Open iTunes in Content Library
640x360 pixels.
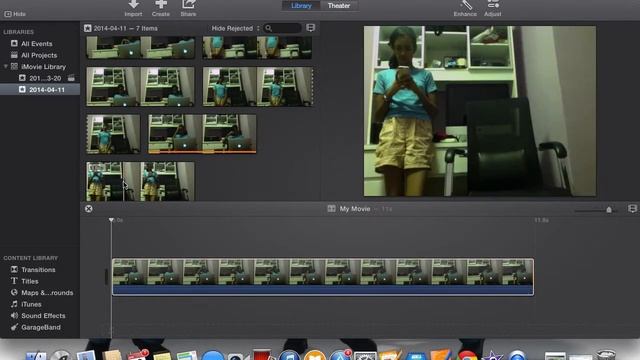point(31,304)
